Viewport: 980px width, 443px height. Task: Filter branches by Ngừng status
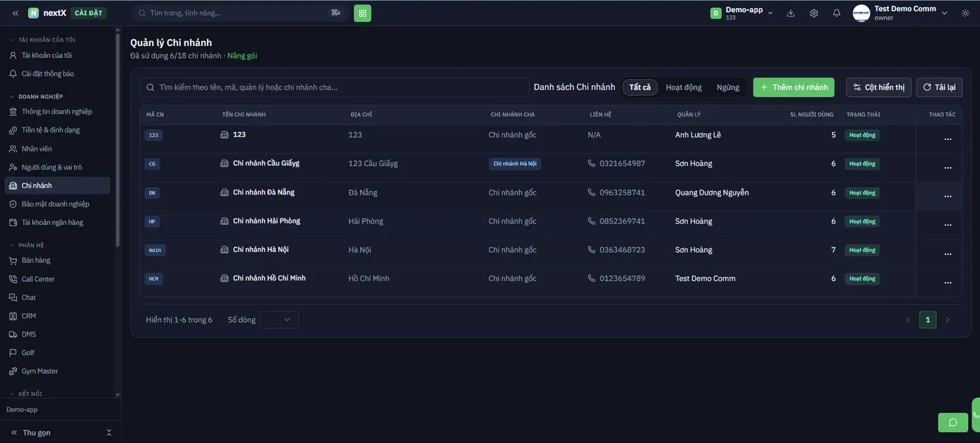(x=728, y=88)
